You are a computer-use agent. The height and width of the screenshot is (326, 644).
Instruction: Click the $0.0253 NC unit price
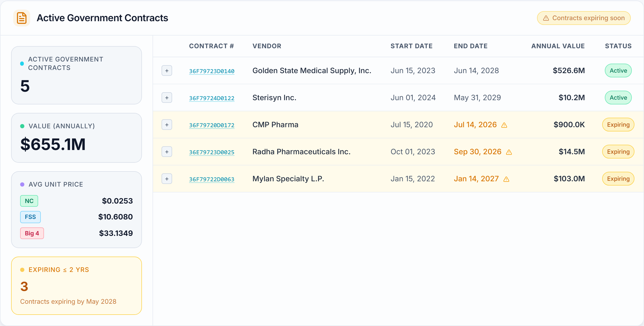tap(117, 201)
